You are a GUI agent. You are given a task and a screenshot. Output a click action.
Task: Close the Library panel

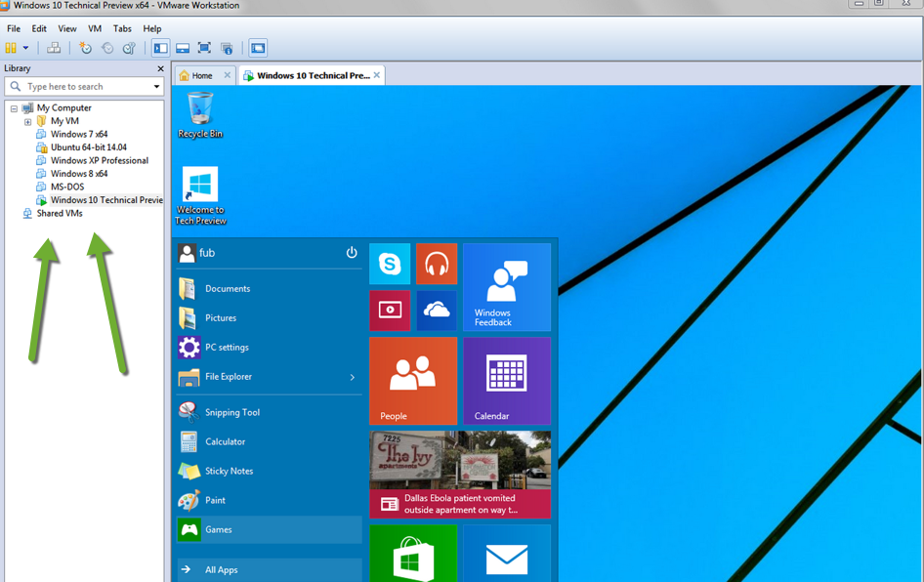tap(160, 69)
